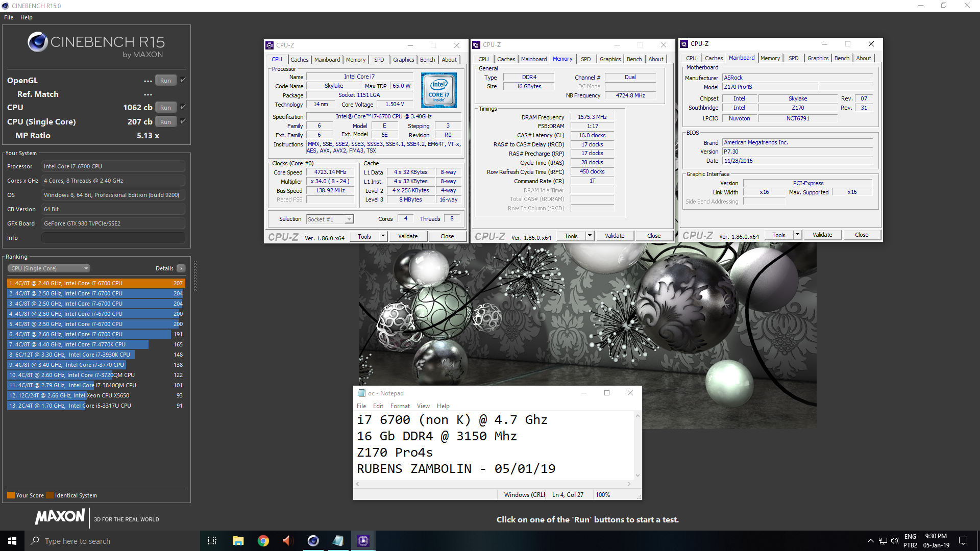This screenshot has height=551, width=980.
Task: Switch to Caches tab in first CPU-Z window
Action: coord(300,60)
